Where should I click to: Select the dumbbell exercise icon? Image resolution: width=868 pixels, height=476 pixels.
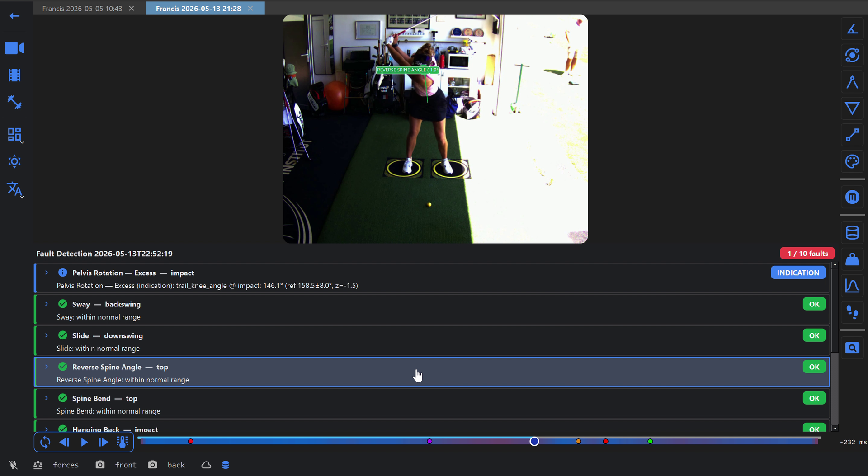click(14, 103)
